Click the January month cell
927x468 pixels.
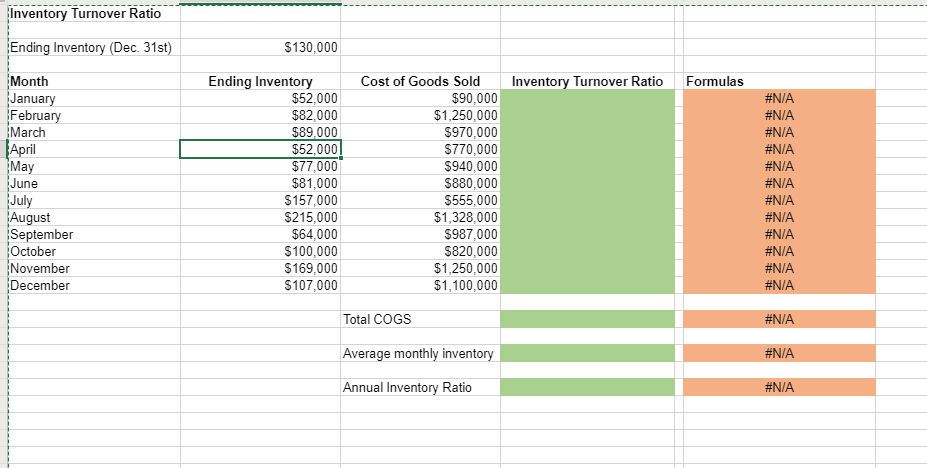pos(95,99)
